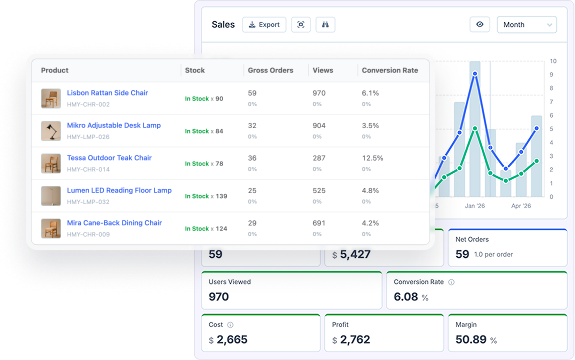Click the Margin card
Image resolution: width=575 pixels, height=360 pixels.
[508, 333]
